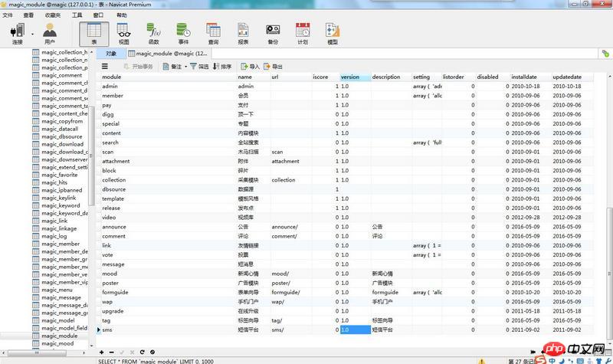This screenshot has width=613, height=364.
Task: Open the 收藏夹 menu
Action: tap(53, 15)
